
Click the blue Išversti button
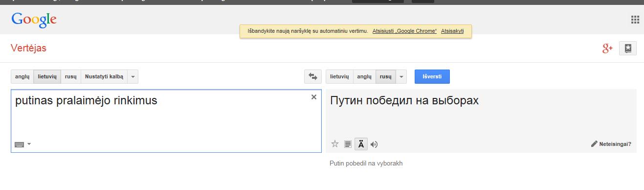[432, 77]
